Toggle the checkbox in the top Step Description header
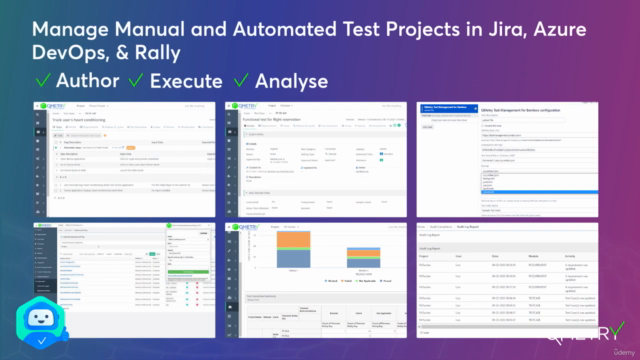 tap(56, 142)
